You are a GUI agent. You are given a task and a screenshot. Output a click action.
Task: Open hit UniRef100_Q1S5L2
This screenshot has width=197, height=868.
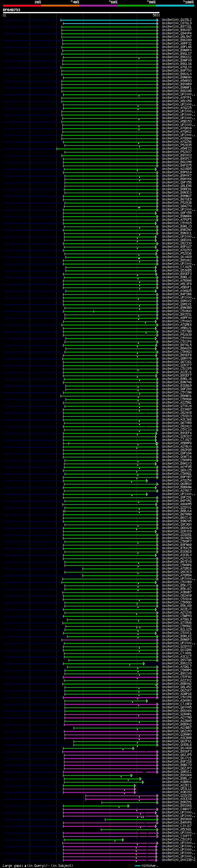coord(177,20)
